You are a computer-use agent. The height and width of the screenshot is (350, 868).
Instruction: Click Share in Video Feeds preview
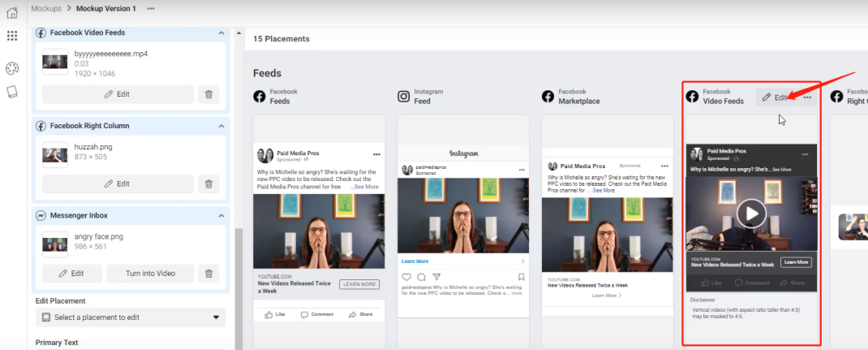pos(793,283)
